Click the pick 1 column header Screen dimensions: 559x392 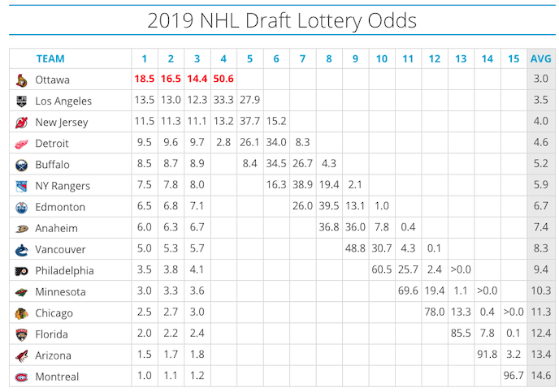click(x=145, y=59)
